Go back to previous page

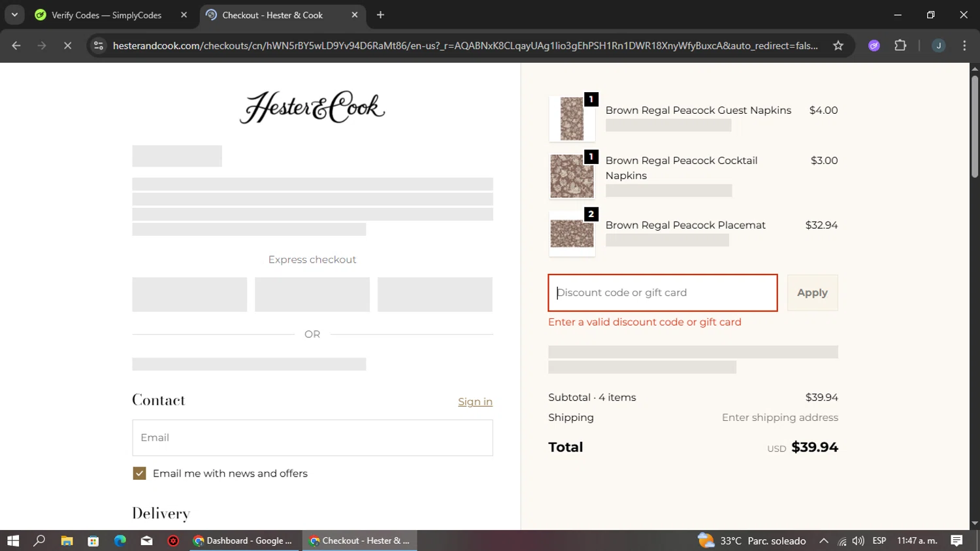tap(16, 46)
